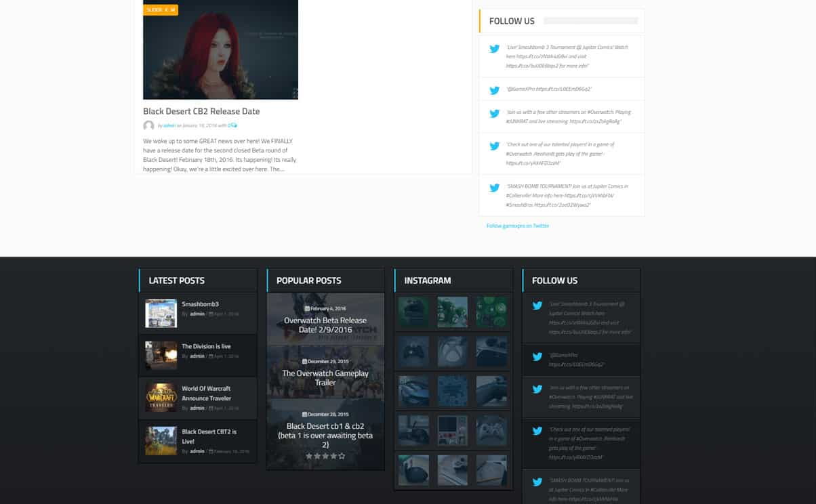Open the Follow gamexpro on Twitter link
Viewport: 816px width, 504px height.
[x=518, y=226]
